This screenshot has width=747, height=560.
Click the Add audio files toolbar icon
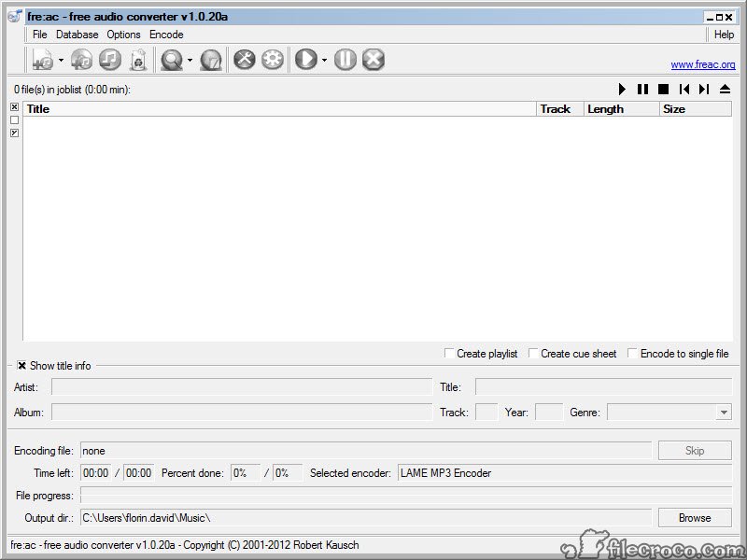[43, 60]
